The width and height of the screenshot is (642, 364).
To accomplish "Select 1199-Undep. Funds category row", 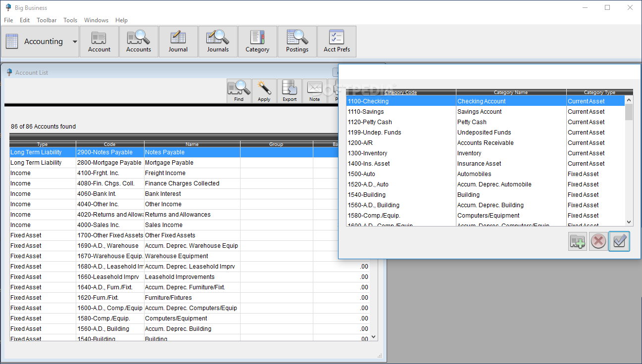I will coord(486,133).
